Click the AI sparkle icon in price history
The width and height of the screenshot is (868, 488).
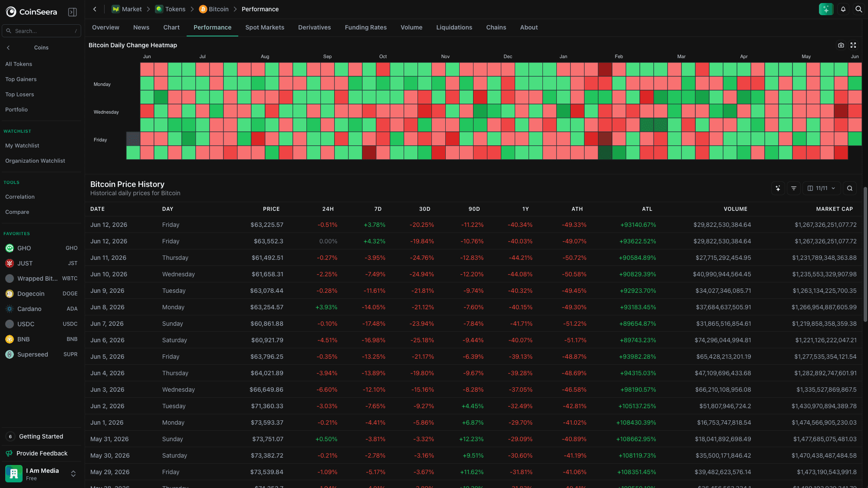778,188
